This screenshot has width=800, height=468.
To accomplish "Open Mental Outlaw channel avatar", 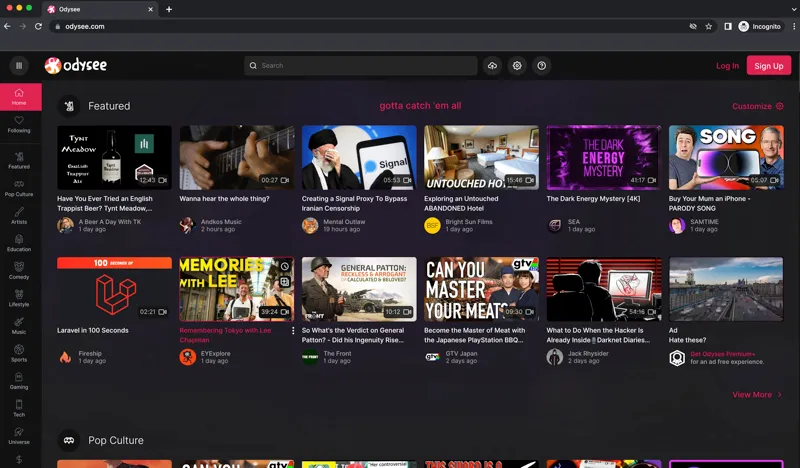I will coord(310,225).
